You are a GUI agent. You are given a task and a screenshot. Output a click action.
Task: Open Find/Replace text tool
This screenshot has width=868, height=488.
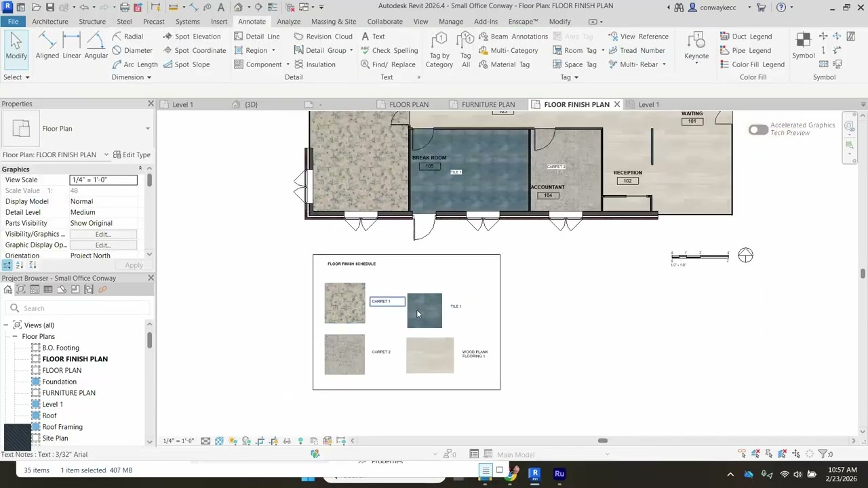(x=387, y=64)
